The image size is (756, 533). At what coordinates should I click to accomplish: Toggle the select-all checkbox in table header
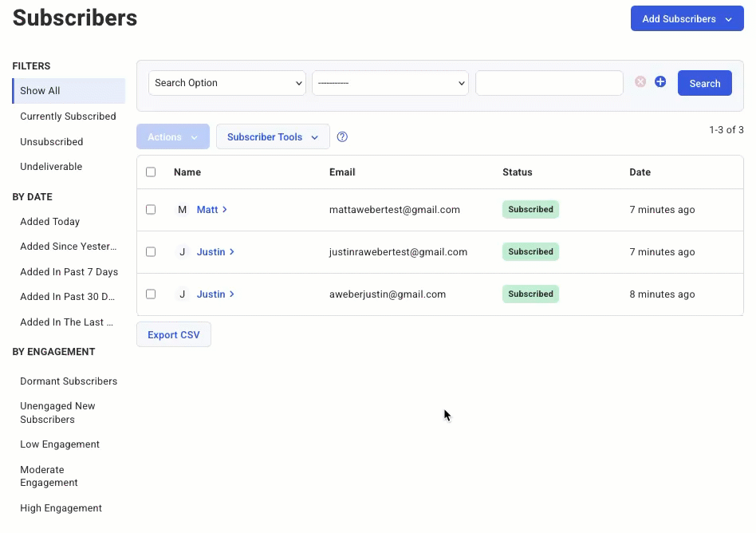click(x=151, y=172)
